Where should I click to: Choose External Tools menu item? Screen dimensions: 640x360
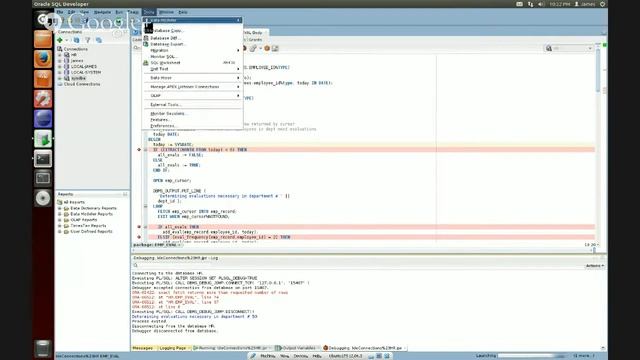[x=192, y=104]
